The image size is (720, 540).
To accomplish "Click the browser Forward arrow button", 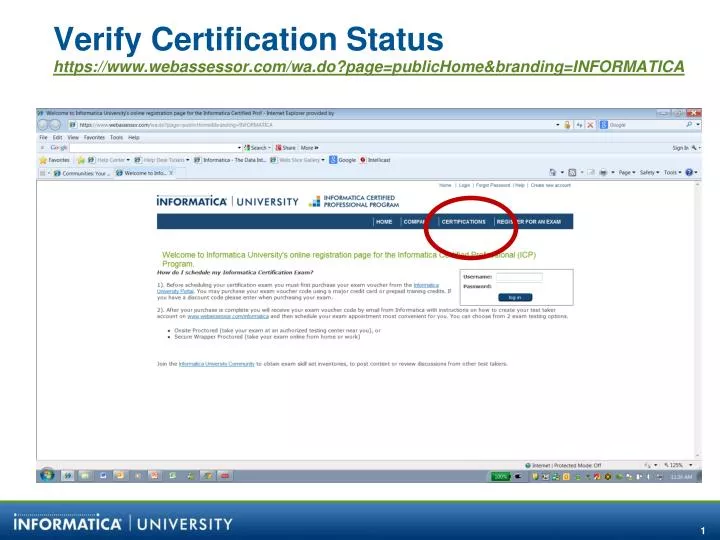I will click(55, 124).
